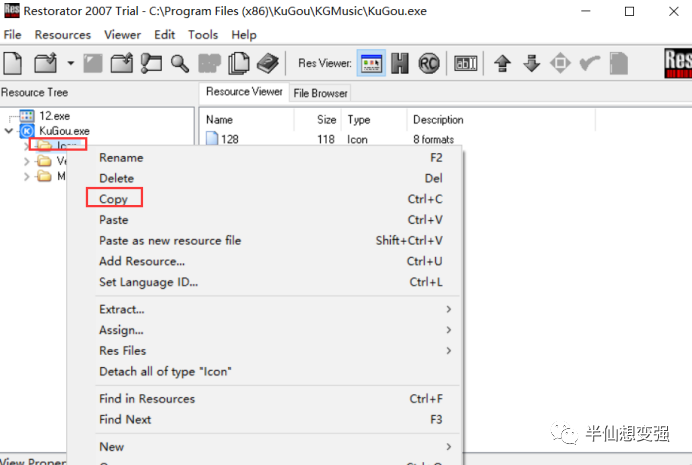Screen dimensions: 692x465
Task: Switch Res Viewer to Hex mode
Action: pyautogui.click(x=400, y=63)
